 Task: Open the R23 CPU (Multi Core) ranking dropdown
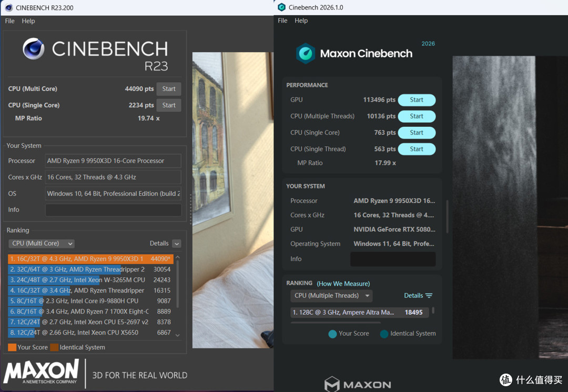click(42, 244)
